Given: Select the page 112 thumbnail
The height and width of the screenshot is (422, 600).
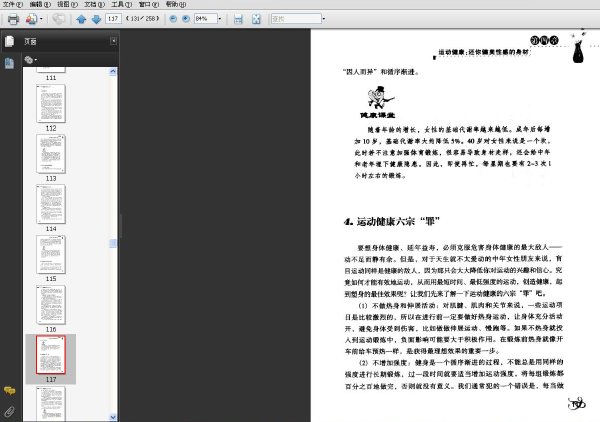Looking at the screenshot, I should pos(51,103).
